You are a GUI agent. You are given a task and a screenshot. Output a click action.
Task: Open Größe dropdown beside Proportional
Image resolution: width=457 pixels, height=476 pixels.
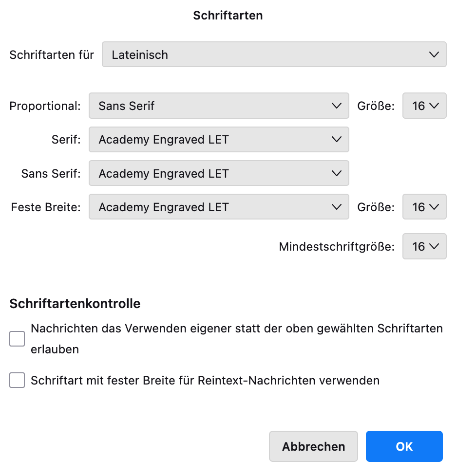[424, 106]
